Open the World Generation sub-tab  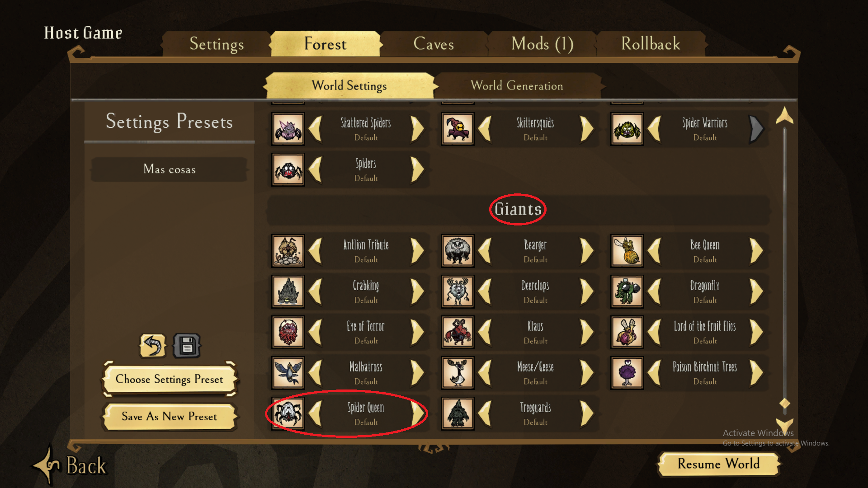(517, 85)
